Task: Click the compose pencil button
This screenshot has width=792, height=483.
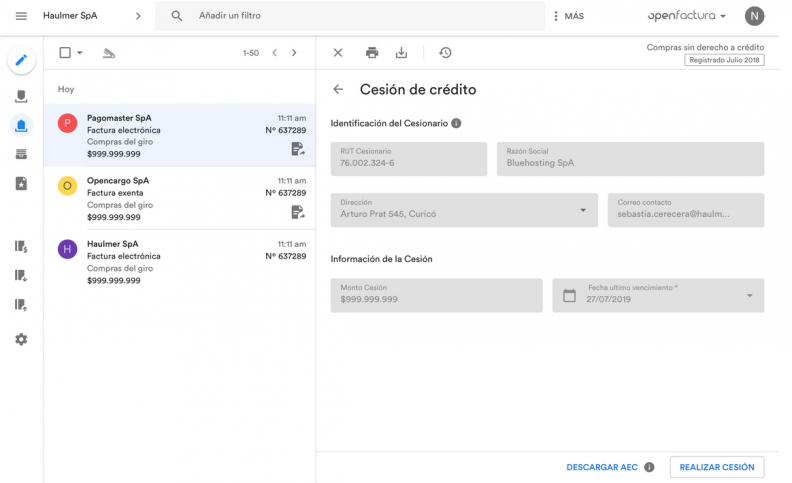Action: pos(21,60)
